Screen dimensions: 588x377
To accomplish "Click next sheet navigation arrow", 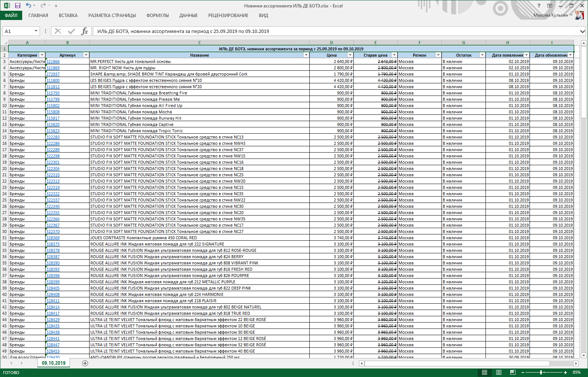I will [x=22, y=363].
